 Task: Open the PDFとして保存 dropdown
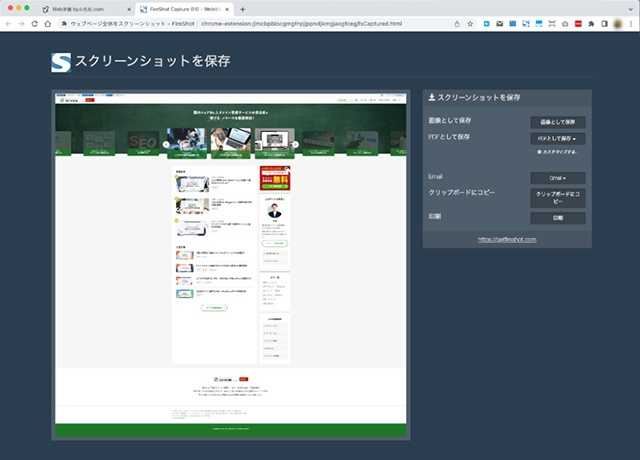coord(558,139)
